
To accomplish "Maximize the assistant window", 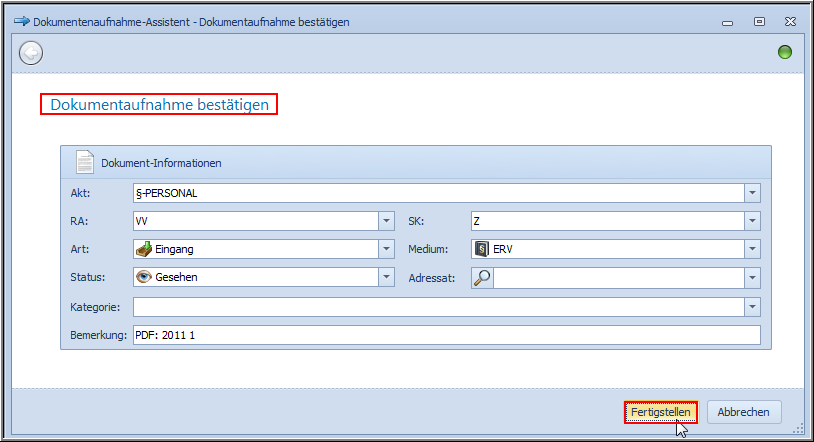I will (759, 21).
